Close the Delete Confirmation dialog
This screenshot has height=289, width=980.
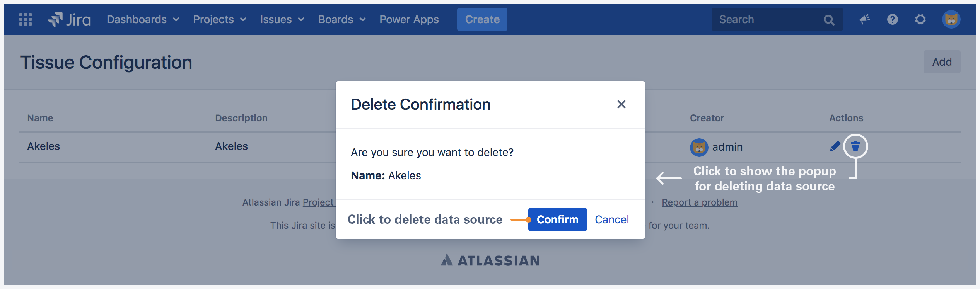coord(621,104)
